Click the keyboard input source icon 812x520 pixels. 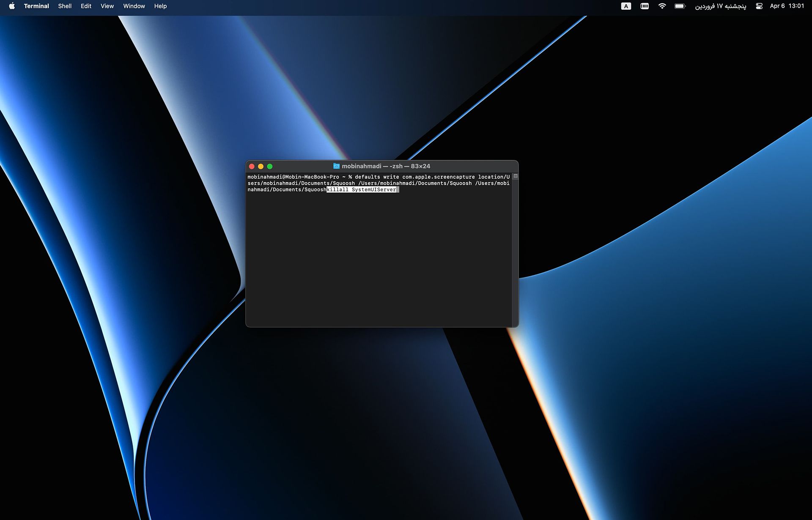click(x=626, y=6)
